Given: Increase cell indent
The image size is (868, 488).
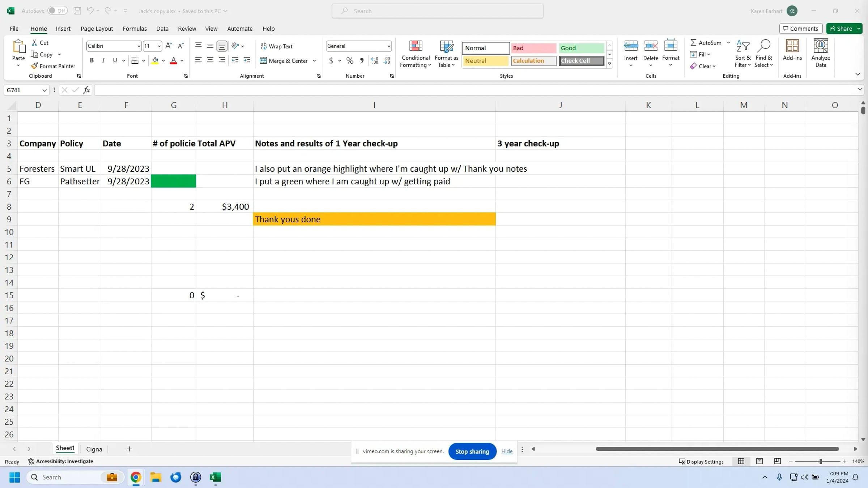Looking at the screenshot, I should (247, 61).
